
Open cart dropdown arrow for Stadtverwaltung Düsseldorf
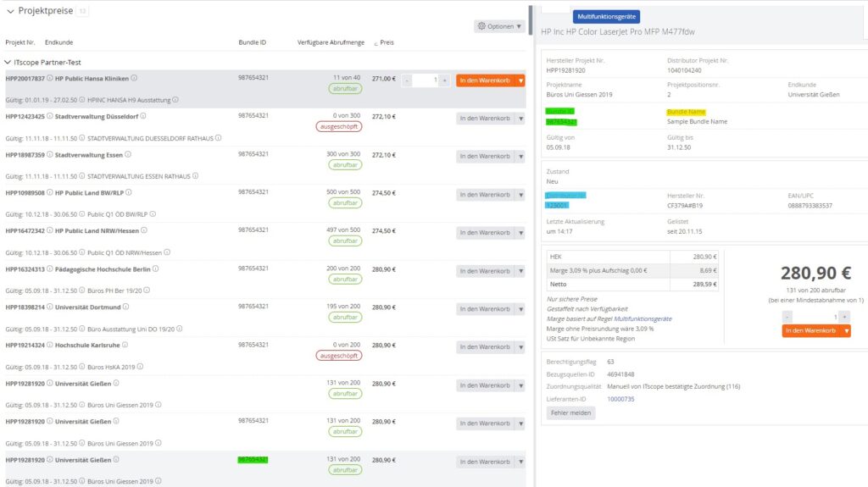tap(521, 119)
